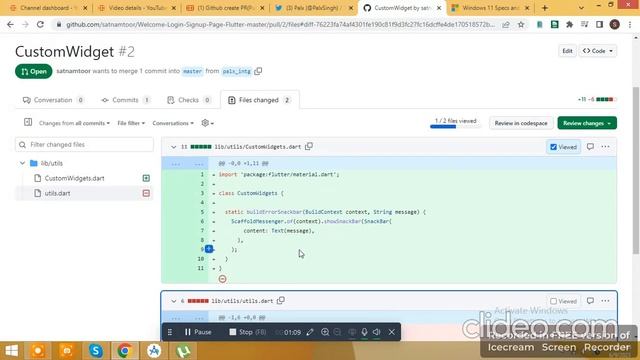Viewport: 640px width, 360px height.
Task: Switch to Video details YouTube tab
Action: pos(137,8)
